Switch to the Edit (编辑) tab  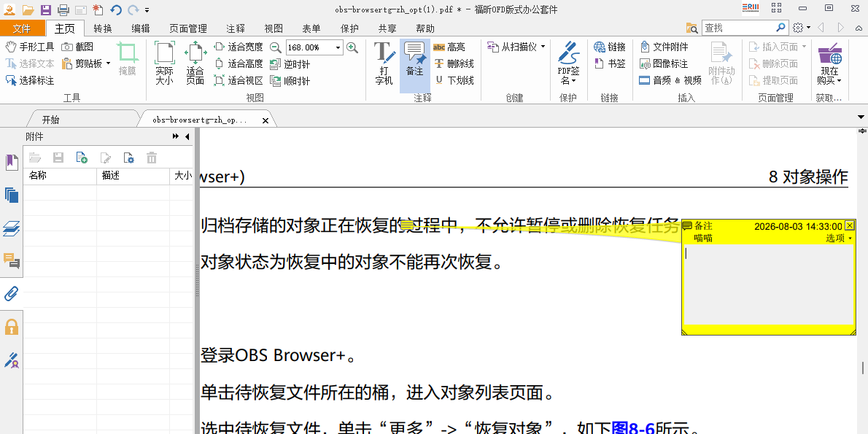[x=141, y=28]
